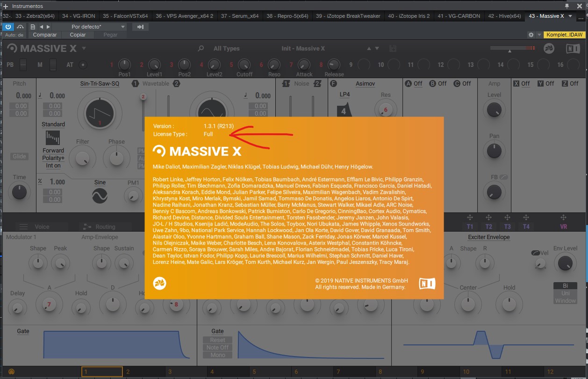
Task: Go to previous preset with left arrow
Action: pyautogui.click(x=42, y=27)
